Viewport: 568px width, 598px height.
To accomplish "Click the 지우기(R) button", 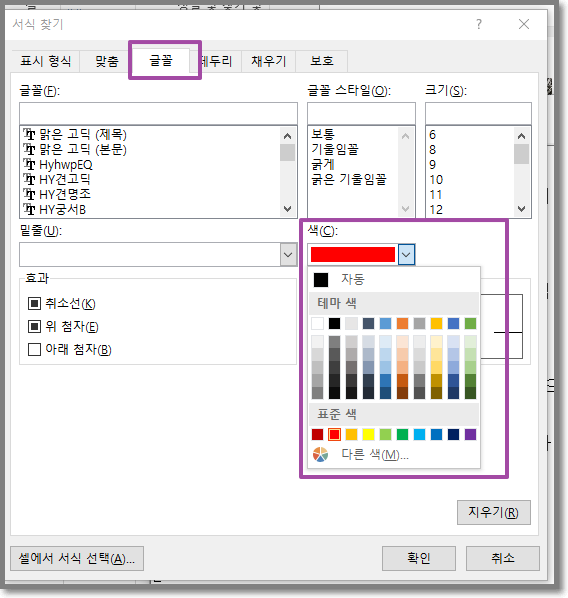I will pos(494,513).
